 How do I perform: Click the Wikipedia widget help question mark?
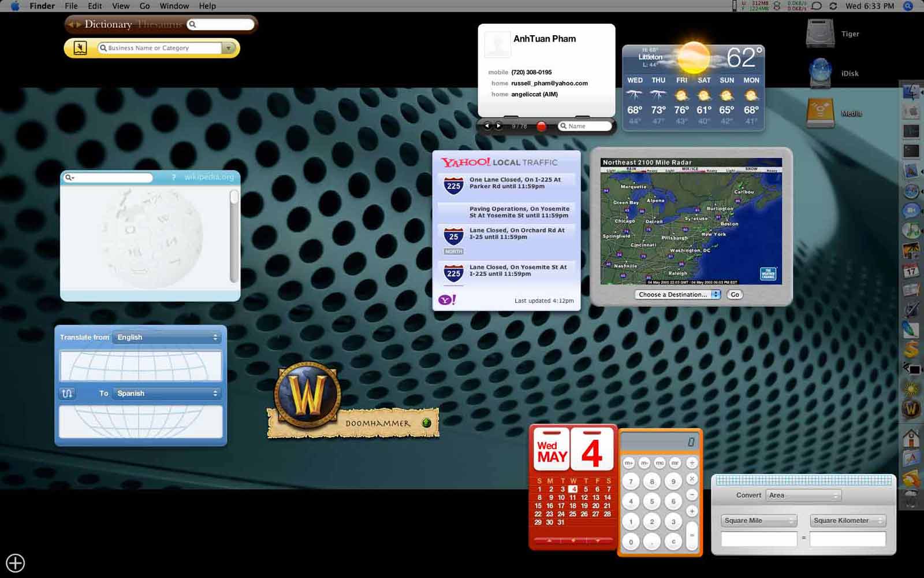click(x=173, y=177)
